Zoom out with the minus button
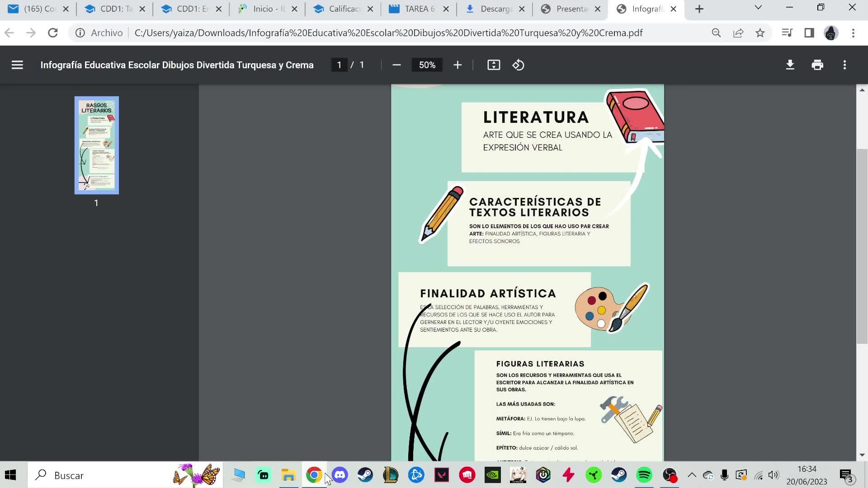Image resolution: width=868 pixels, height=488 pixels. click(396, 65)
